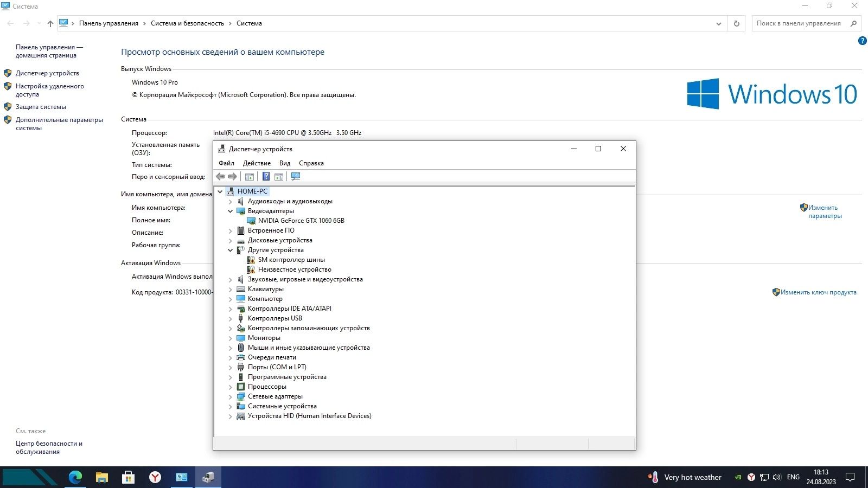868x488 pixels.
Task: Expand Аудиовходы и аудиовыходы category
Action: coord(230,201)
